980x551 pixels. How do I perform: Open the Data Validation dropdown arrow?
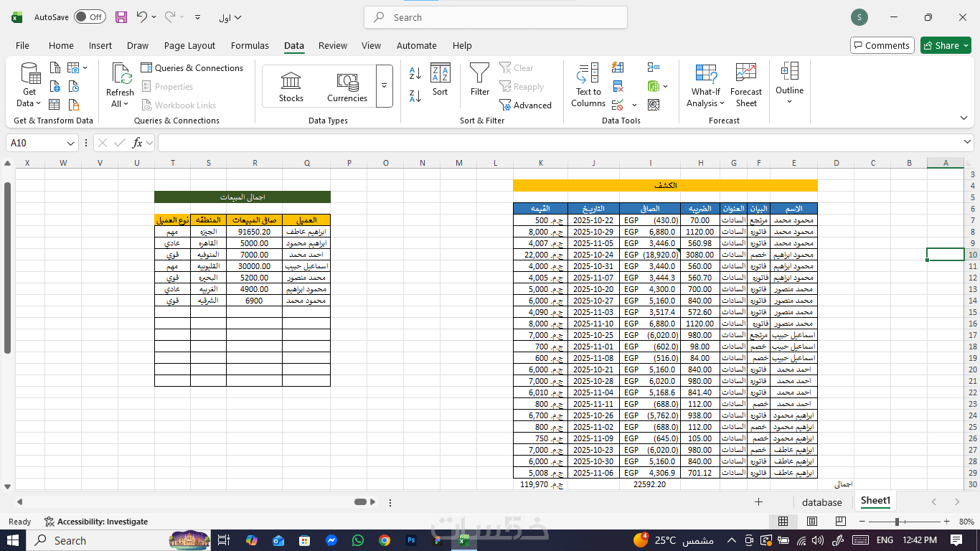pyautogui.click(x=634, y=105)
